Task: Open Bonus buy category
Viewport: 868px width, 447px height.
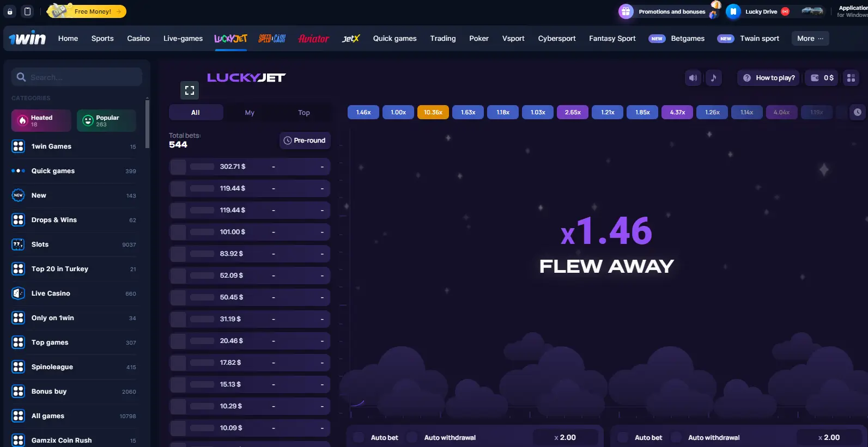Action: [74, 391]
